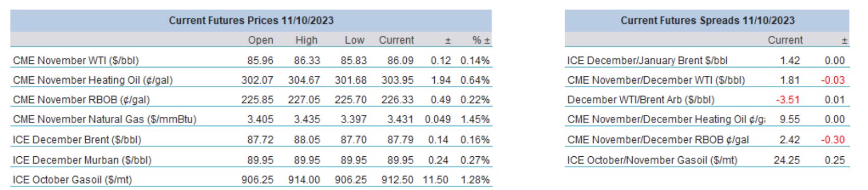
Task: Select the CME November WTI ($/bbl) row label
Action: [x=76, y=60]
